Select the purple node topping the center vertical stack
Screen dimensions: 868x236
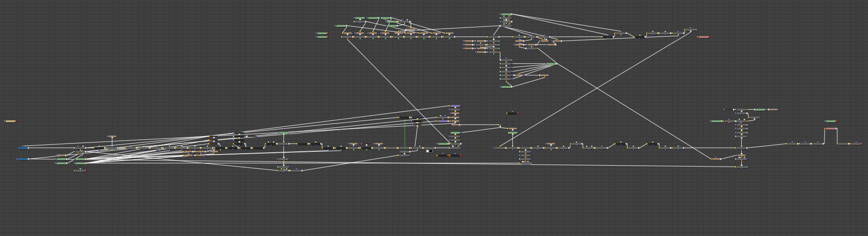click(x=455, y=106)
